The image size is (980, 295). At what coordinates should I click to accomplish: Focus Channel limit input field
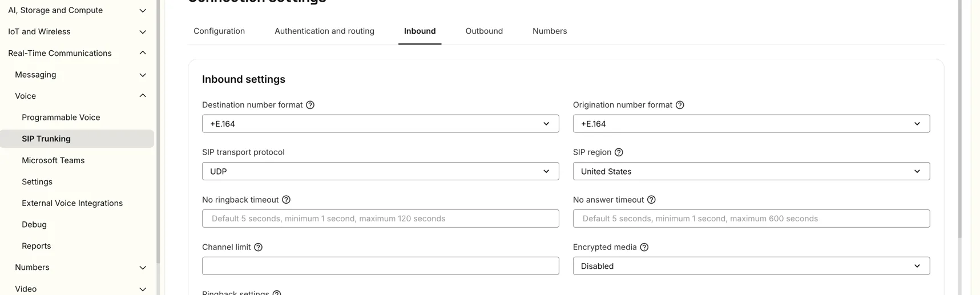click(x=380, y=266)
